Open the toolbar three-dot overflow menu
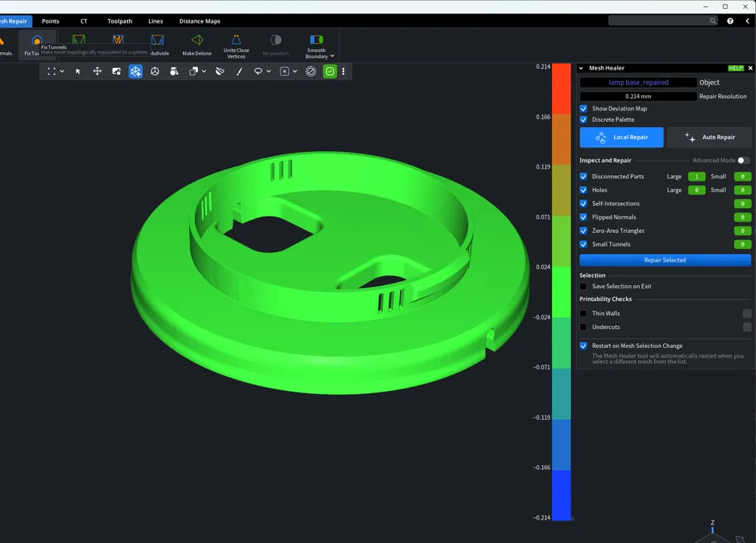The height and width of the screenshot is (543, 756). pyautogui.click(x=343, y=71)
